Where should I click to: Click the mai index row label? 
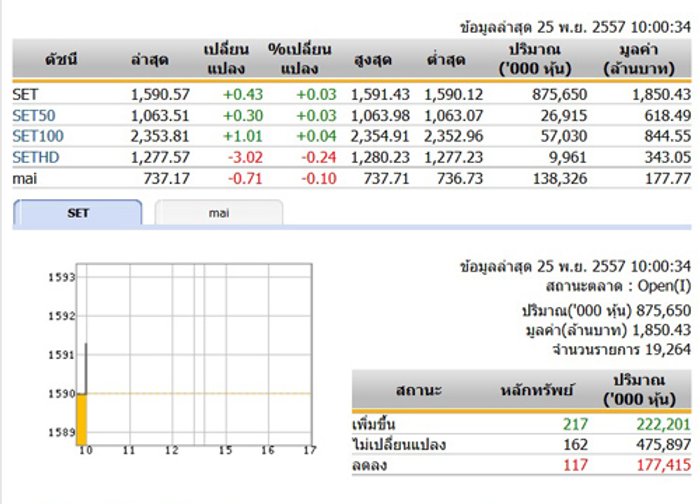(25, 179)
